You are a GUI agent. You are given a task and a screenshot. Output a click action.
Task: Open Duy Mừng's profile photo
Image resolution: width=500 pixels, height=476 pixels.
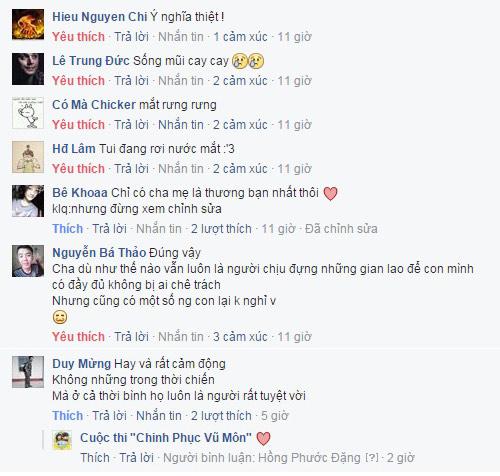tap(28, 372)
